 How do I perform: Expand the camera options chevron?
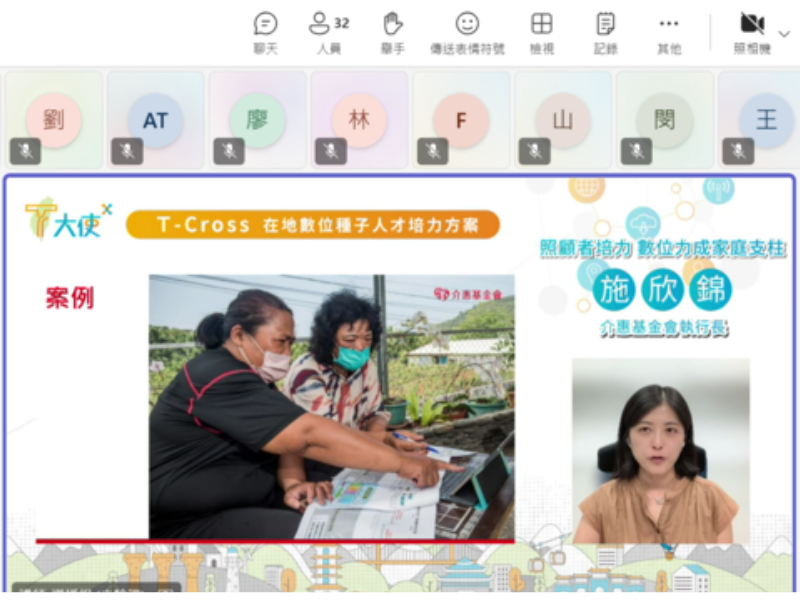coord(784,34)
